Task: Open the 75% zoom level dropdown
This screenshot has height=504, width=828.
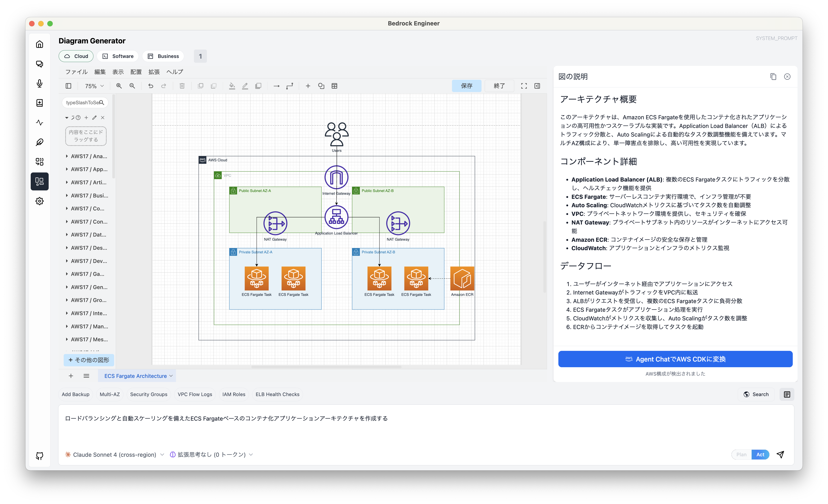Action: point(94,86)
